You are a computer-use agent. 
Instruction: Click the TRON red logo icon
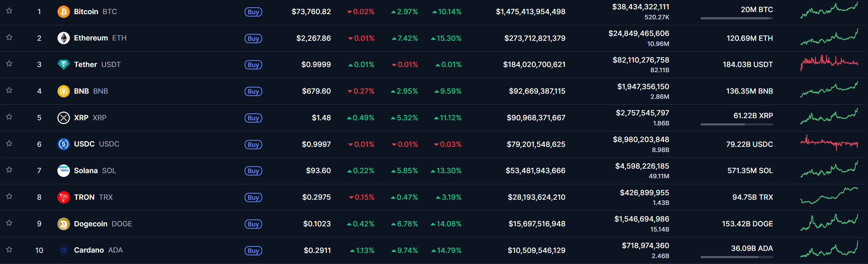click(x=63, y=197)
